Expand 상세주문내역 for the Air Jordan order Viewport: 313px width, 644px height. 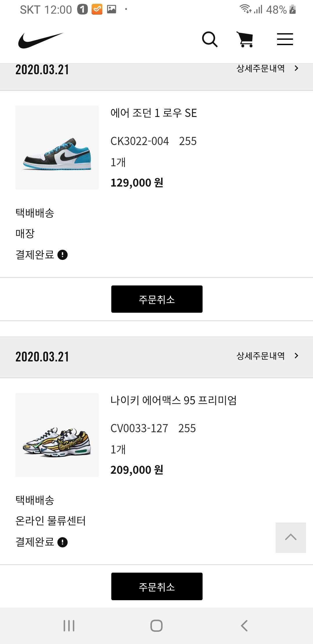[x=267, y=68]
